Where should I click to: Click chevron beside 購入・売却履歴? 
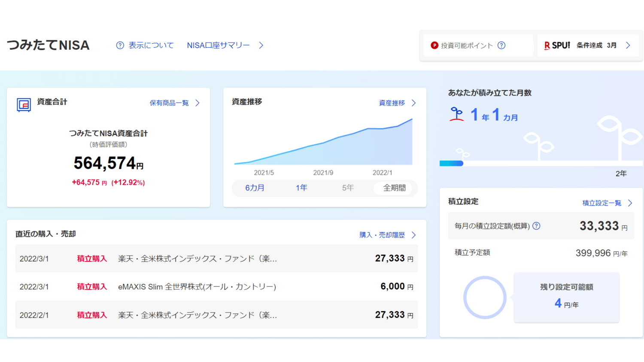coord(414,235)
